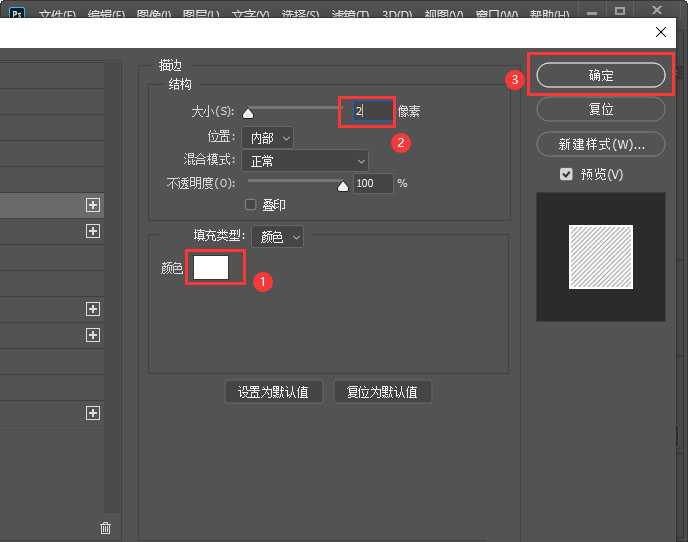This screenshot has width=688, height=542.
Task: Click 设置为默认值 (Make Default) button
Action: 274,392
